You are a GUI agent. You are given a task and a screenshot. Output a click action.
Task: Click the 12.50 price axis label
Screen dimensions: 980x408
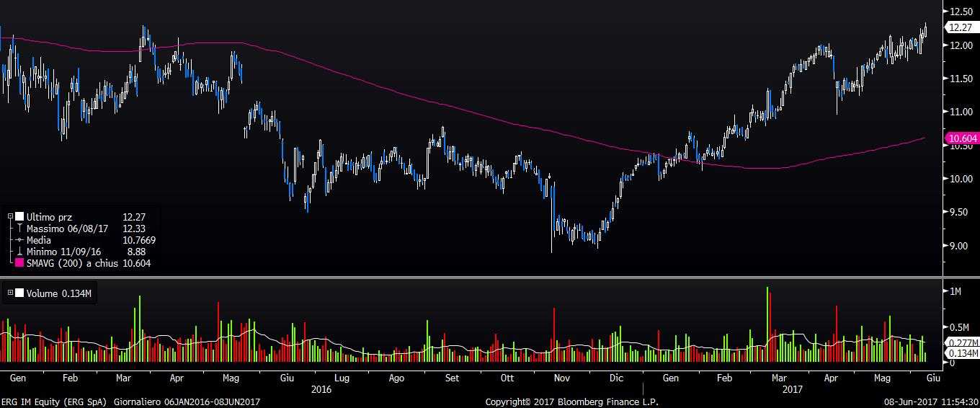coord(962,12)
